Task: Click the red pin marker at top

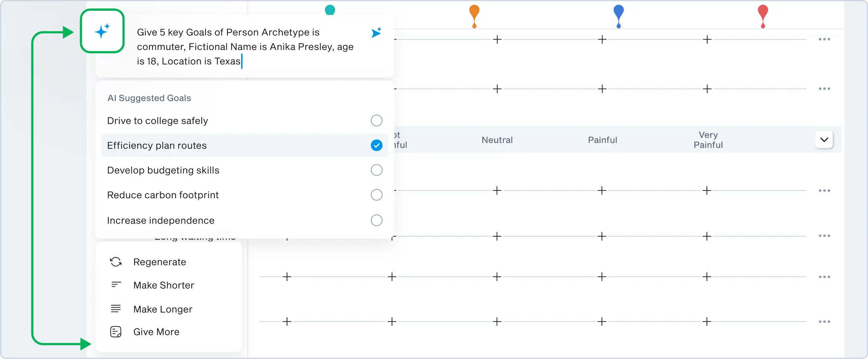Action: point(763,15)
